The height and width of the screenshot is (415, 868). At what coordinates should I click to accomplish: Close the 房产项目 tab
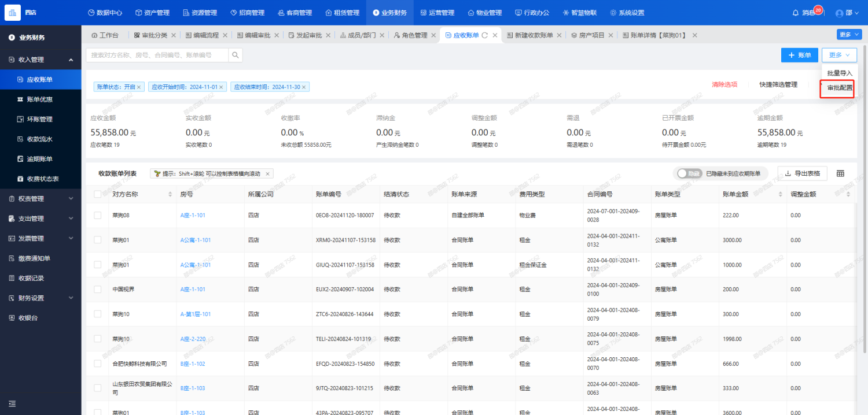point(611,35)
